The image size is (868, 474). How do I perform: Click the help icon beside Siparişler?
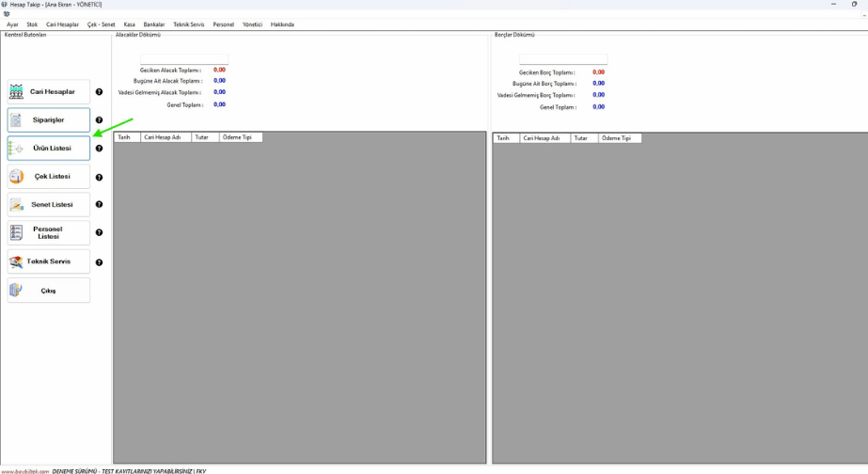pyautogui.click(x=99, y=120)
